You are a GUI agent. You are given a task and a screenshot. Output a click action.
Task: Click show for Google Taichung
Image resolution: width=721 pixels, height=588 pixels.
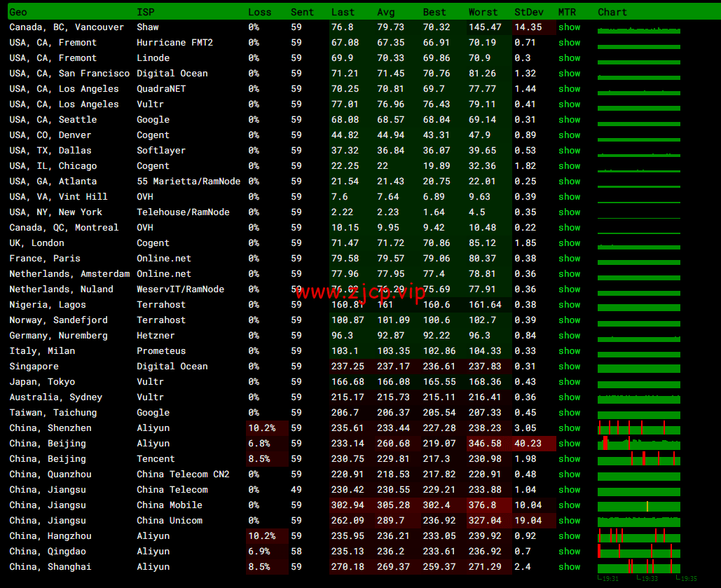click(569, 413)
